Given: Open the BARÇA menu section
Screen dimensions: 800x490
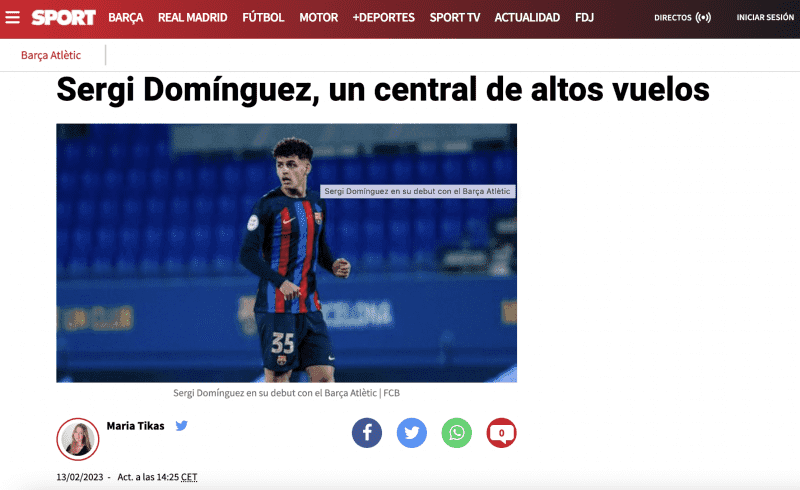Looking at the screenshot, I should point(126,17).
